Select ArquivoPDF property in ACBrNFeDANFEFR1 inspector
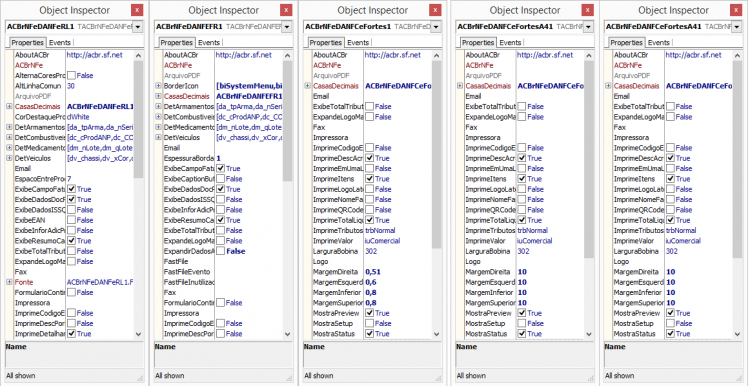Image resolution: width=750 pixels, height=386 pixels. (x=182, y=76)
